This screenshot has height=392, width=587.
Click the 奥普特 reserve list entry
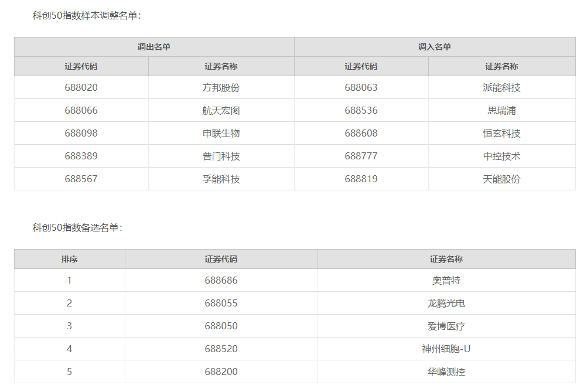[x=446, y=280]
